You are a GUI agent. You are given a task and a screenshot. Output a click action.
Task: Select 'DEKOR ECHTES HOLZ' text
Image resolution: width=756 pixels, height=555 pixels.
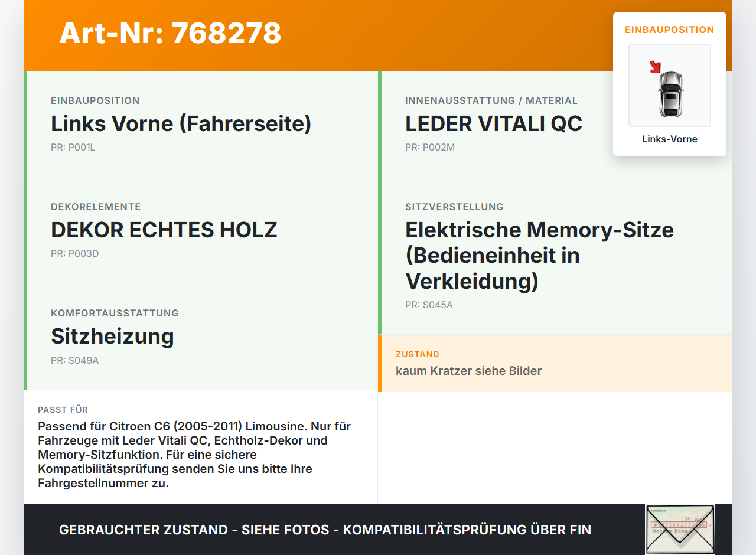coord(164,230)
